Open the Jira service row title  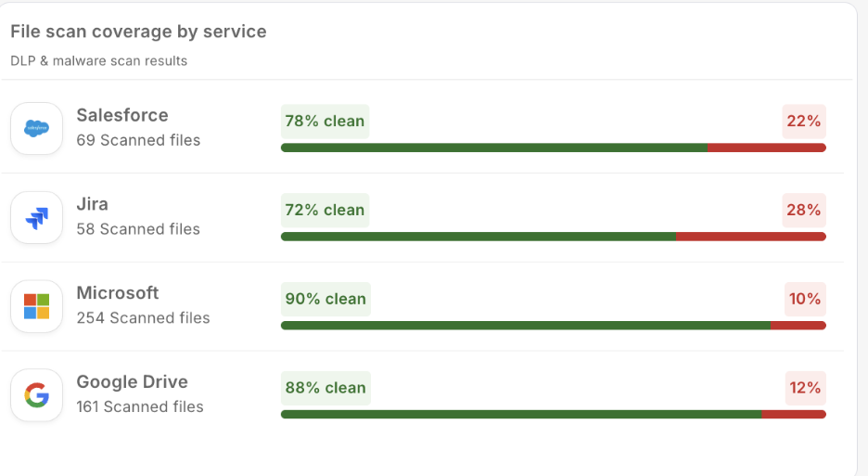pos(93,204)
